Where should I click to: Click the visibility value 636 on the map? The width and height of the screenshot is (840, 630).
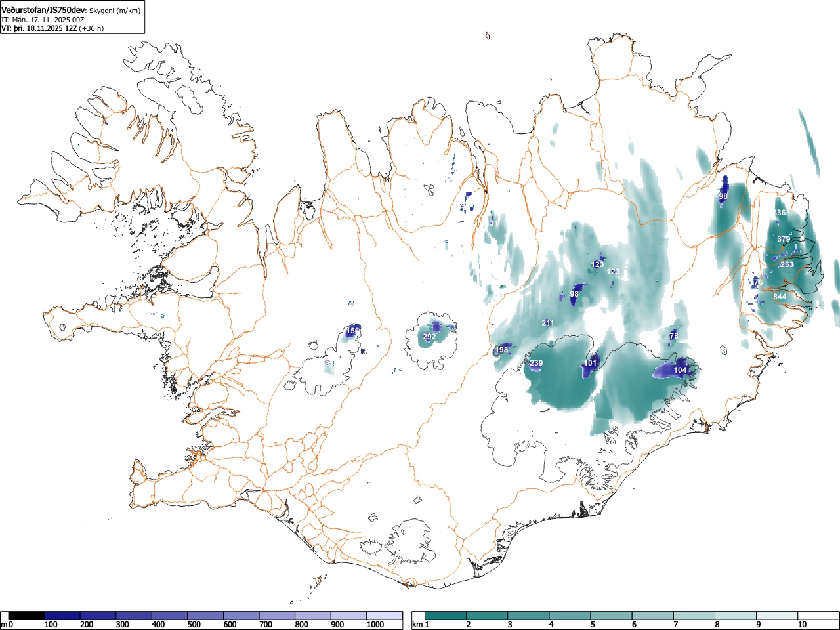coord(779,213)
